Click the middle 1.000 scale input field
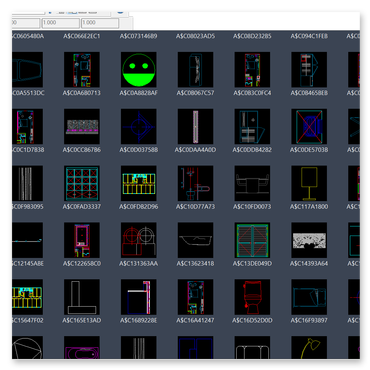The height and width of the screenshot is (370, 370). (60, 23)
